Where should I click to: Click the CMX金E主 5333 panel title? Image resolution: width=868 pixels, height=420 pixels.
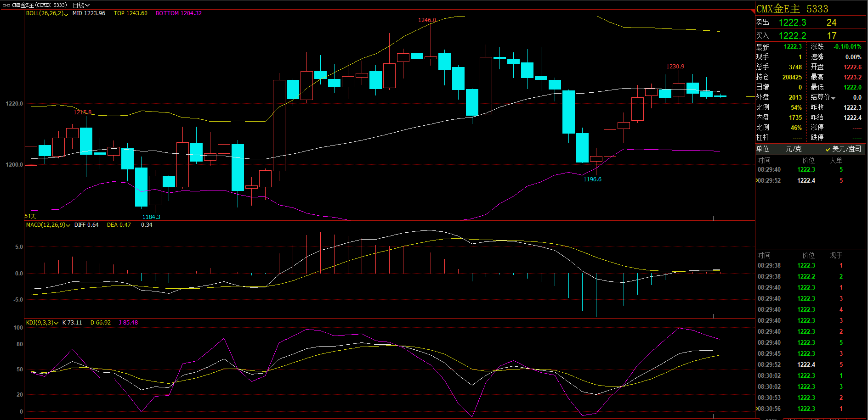[x=792, y=9]
